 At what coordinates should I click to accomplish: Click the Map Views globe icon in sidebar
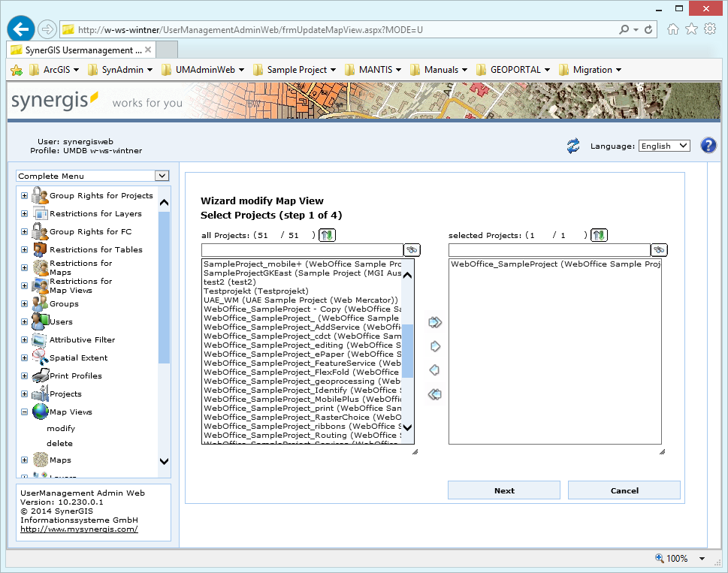point(39,412)
